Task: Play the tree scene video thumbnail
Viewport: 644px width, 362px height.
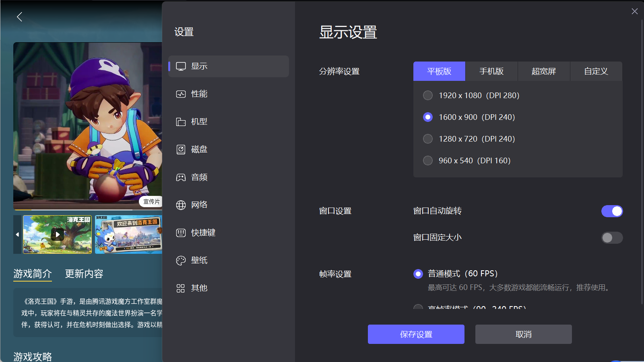Action: click(x=58, y=234)
